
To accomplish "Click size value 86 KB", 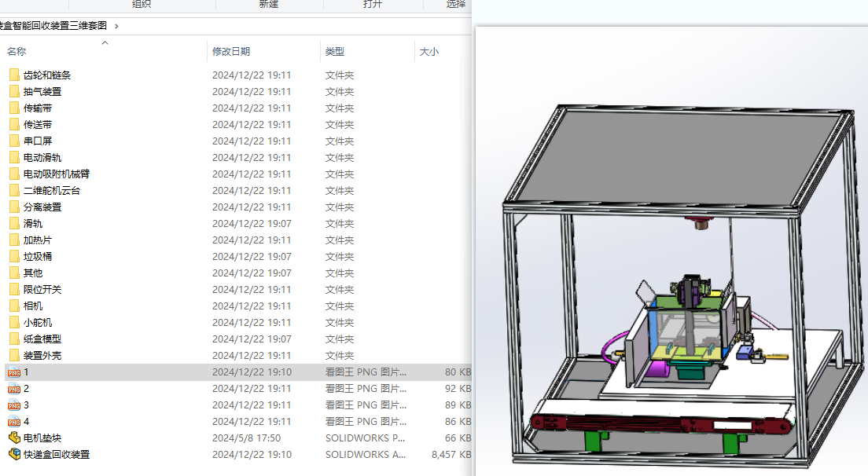I will [458, 421].
